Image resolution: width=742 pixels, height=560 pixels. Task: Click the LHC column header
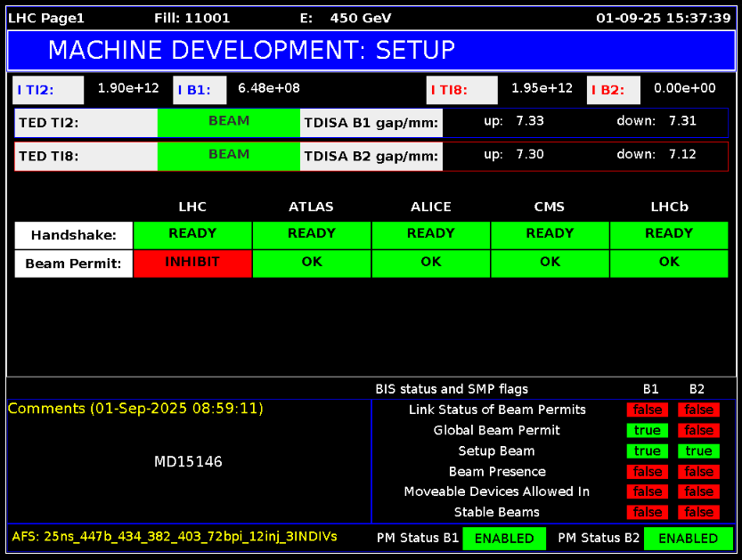click(x=192, y=207)
